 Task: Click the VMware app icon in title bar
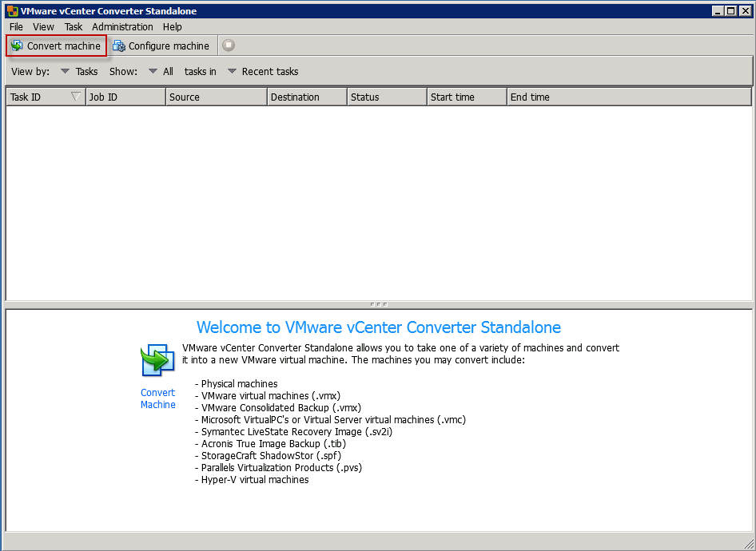pyautogui.click(x=13, y=10)
